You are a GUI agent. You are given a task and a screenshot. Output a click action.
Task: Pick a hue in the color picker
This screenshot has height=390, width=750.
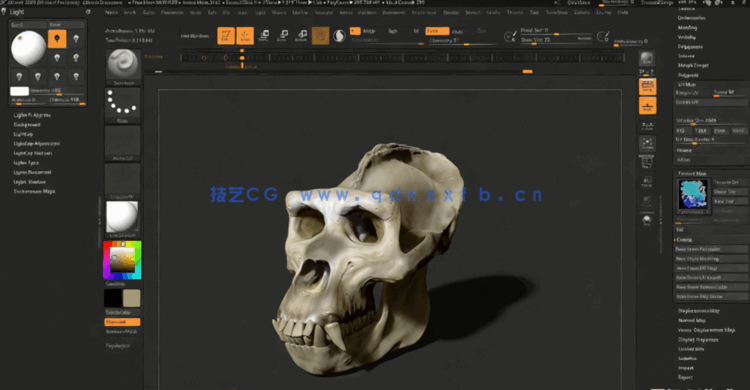tap(122, 260)
